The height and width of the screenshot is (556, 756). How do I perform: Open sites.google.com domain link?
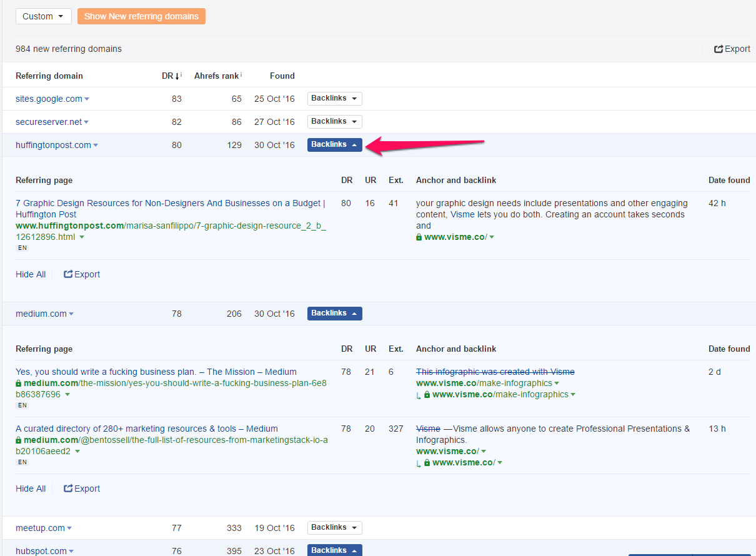(49, 99)
